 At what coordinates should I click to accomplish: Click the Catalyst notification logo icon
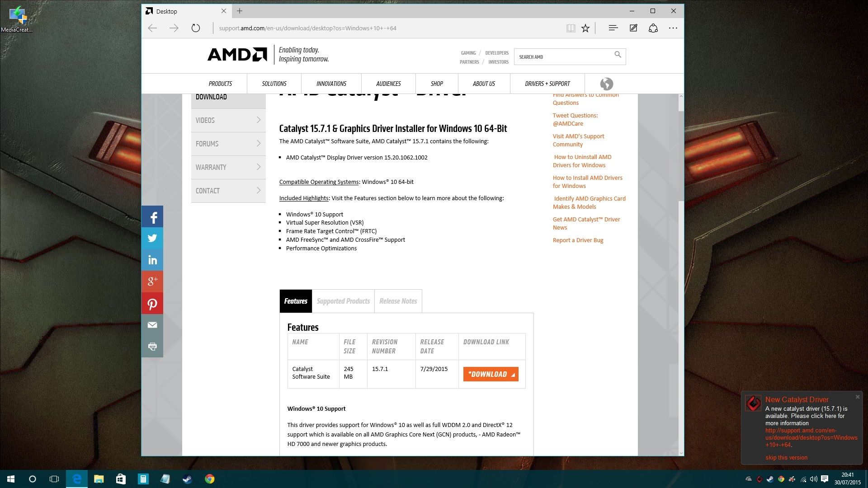point(753,403)
